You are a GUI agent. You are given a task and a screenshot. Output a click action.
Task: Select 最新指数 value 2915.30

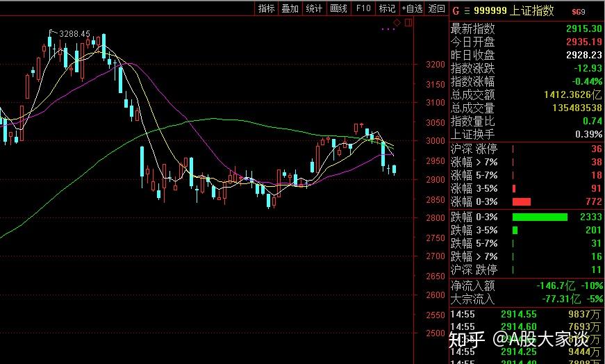583,28
